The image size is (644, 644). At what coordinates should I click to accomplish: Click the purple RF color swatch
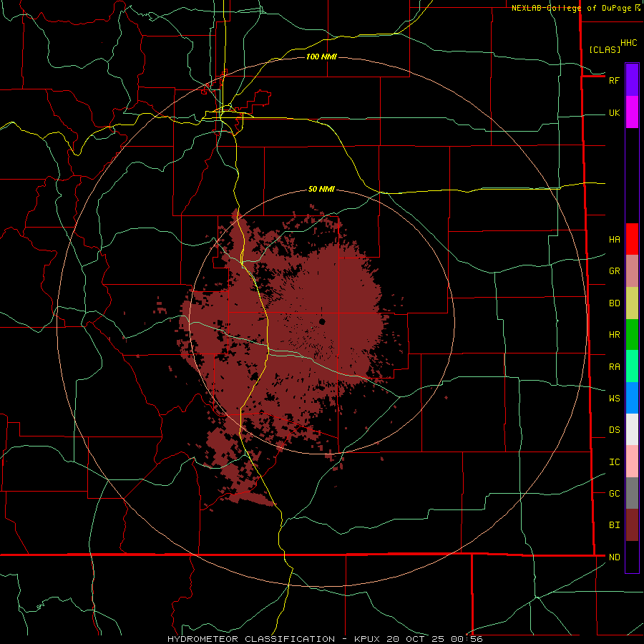tap(632, 80)
